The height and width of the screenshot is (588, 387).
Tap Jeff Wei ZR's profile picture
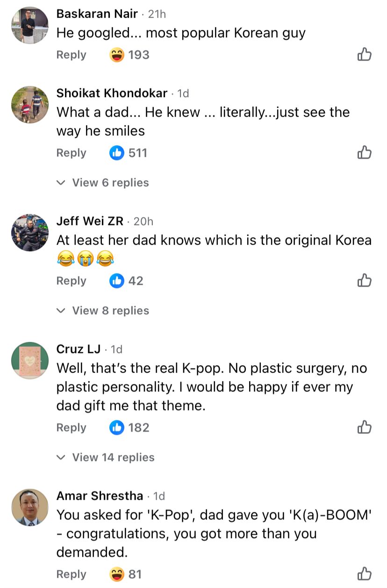(30, 233)
